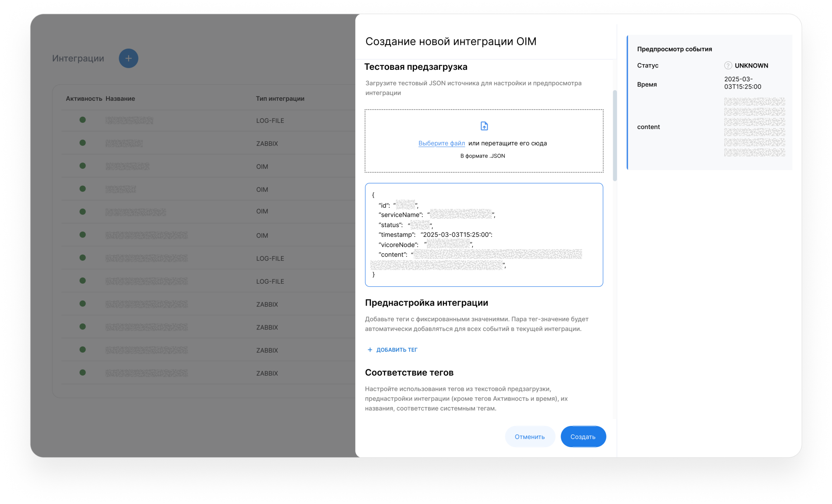Open the Выберите файл link
Screen dimensions: 832x504
click(x=441, y=143)
